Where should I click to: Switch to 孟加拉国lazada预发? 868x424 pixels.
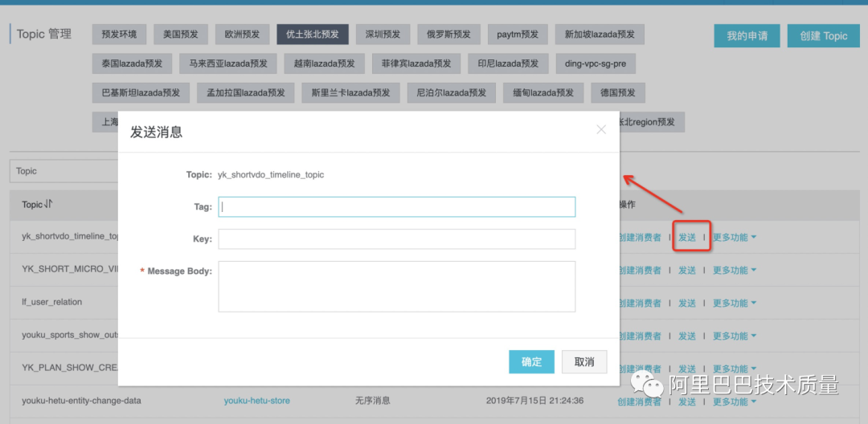pyautogui.click(x=246, y=93)
